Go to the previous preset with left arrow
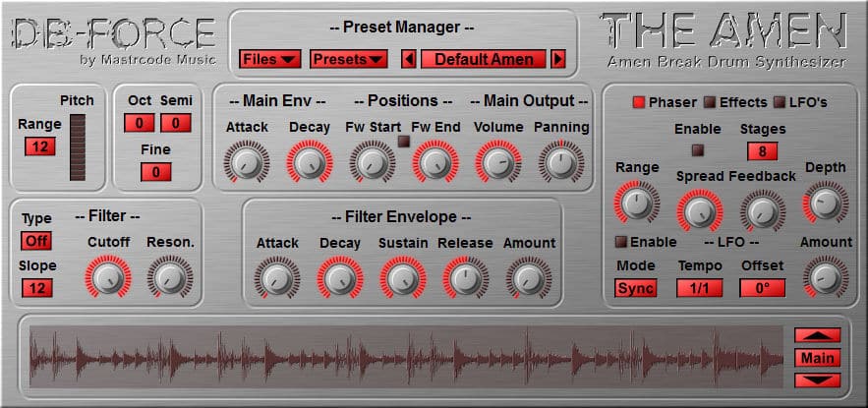This screenshot has width=868, height=408. (x=409, y=59)
